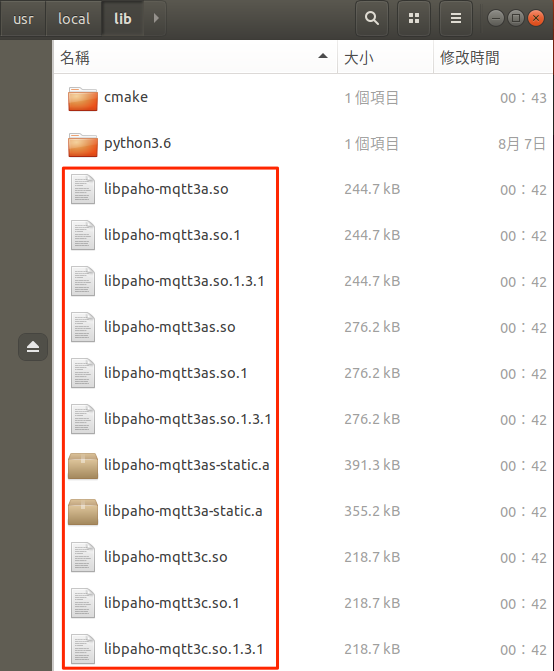Click the cmake folder name
The height and width of the screenshot is (671, 554).
126,97
